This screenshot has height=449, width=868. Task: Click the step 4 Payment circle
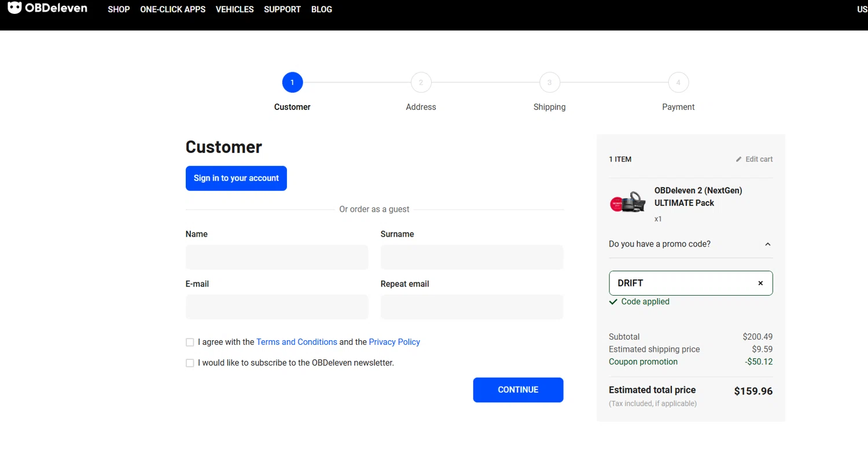(x=678, y=82)
